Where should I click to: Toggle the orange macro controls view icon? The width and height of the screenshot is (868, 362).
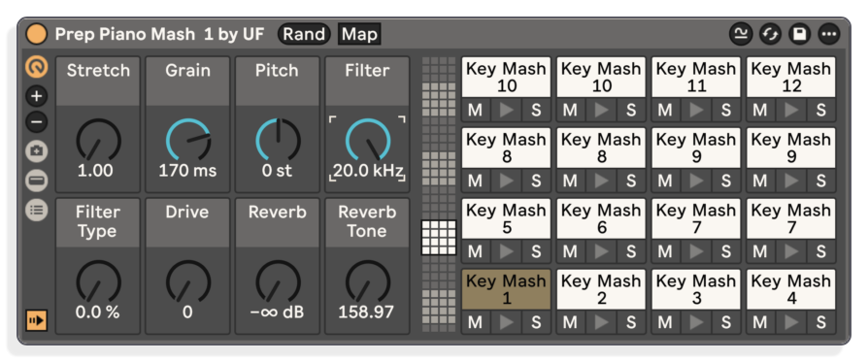coord(37,67)
